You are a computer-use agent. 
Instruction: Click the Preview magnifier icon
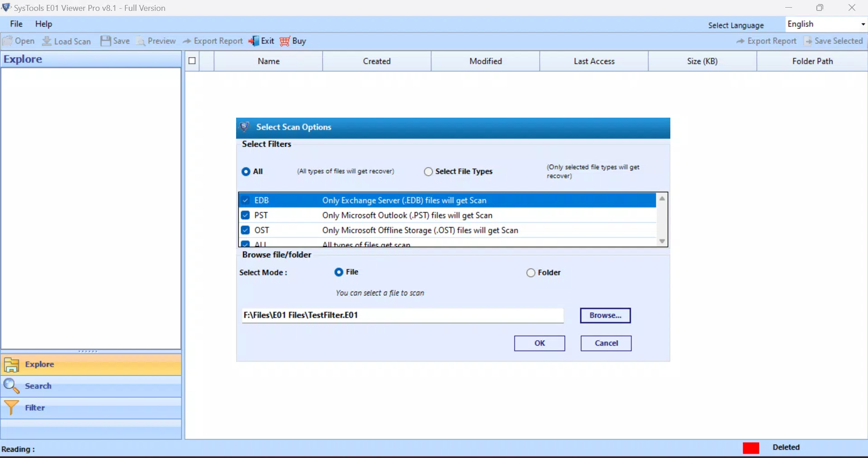coord(141,41)
